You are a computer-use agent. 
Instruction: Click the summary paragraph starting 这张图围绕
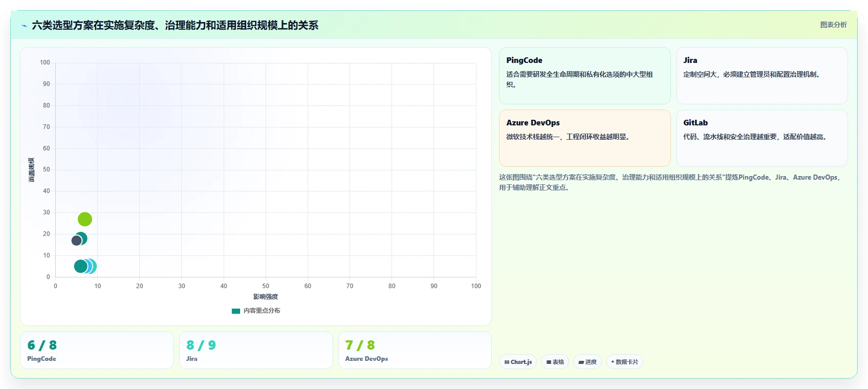[x=670, y=182]
